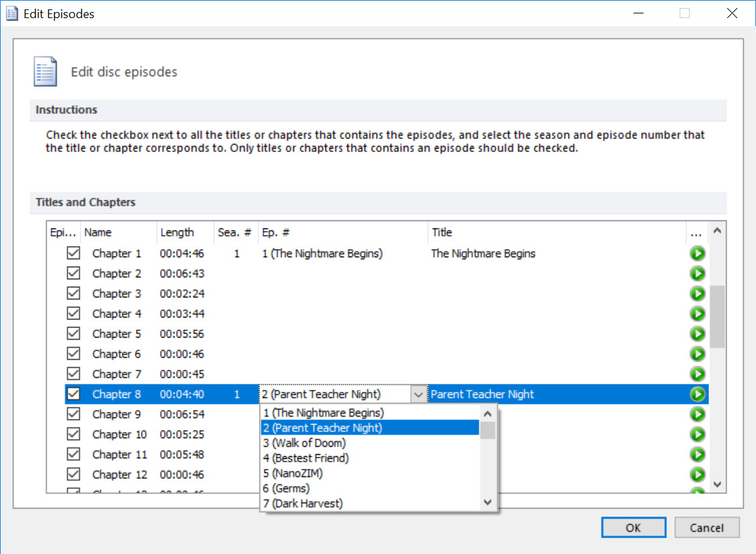Minimize the Edit Episodes window
756x554 pixels.
coord(638,13)
